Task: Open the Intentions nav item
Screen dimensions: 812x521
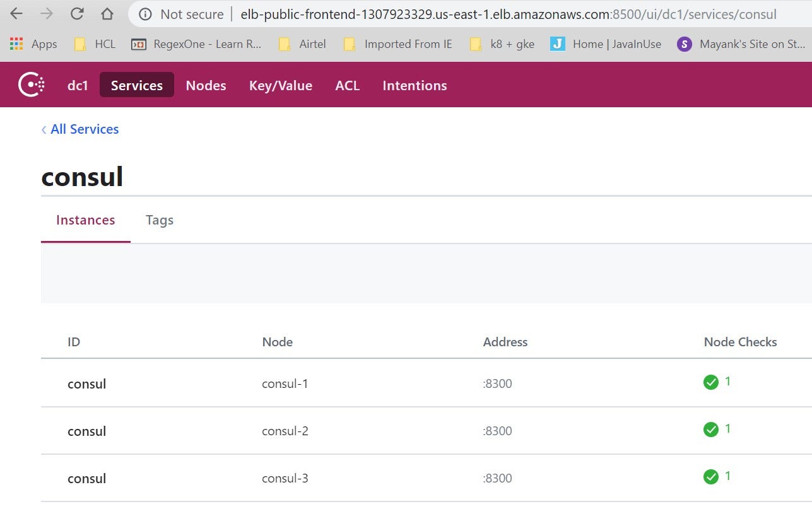Action: [415, 85]
